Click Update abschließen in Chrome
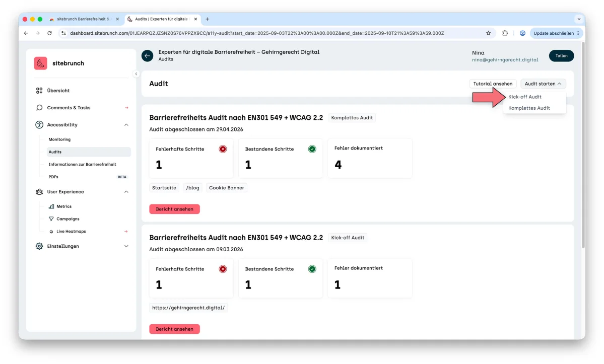The width and height of the screenshot is (604, 364). [556, 33]
